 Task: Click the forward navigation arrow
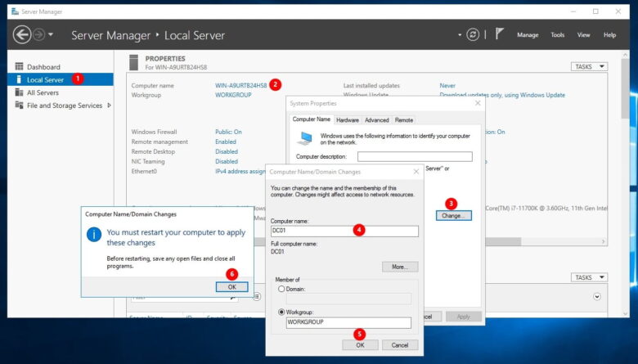pos(38,34)
